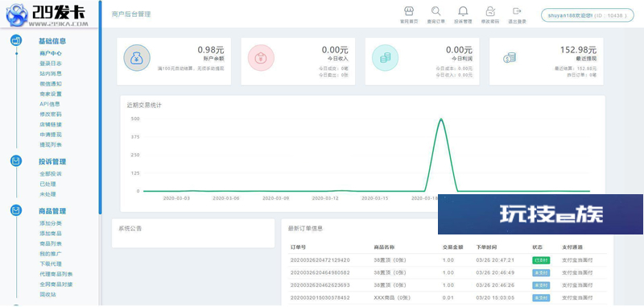This screenshot has width=644, height=307.
Task: Click the 交易金额 column header
Action: click(452, 247)
